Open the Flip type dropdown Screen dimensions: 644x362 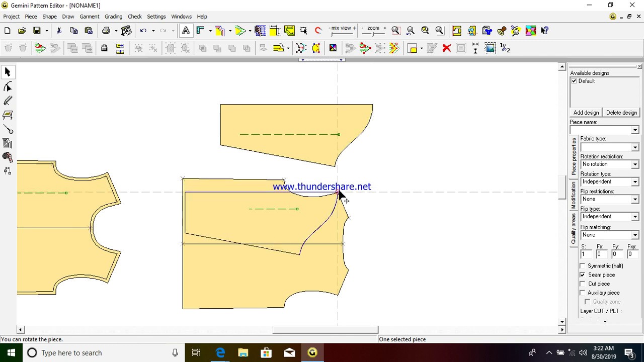click(x=635, y=217)
